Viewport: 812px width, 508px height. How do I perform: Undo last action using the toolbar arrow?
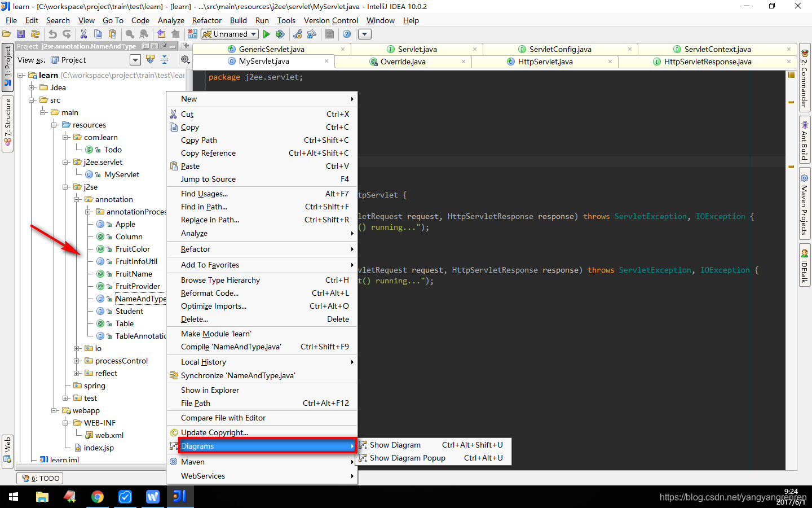tap(53, 34)
